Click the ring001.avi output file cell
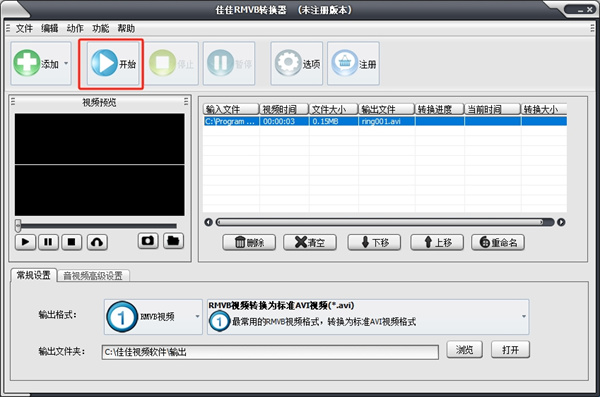This screenshot has width=600, height=397. 386,121
